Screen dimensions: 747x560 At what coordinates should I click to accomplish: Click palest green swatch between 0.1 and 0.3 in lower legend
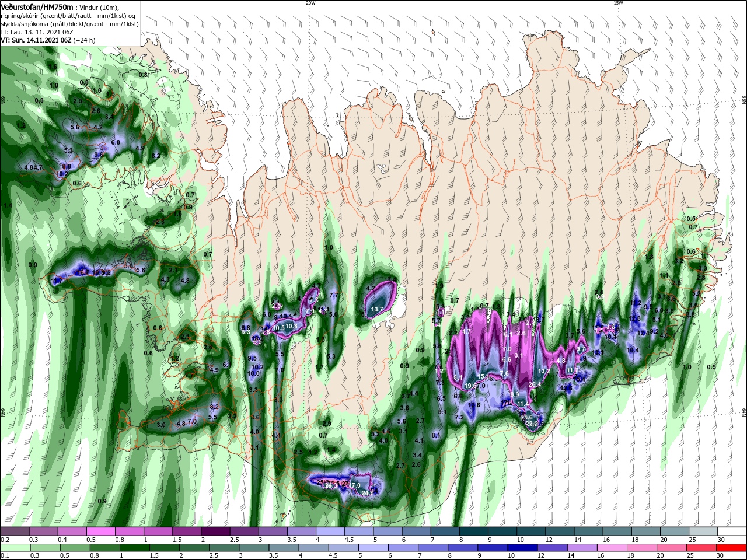click(x=15, y=548)
